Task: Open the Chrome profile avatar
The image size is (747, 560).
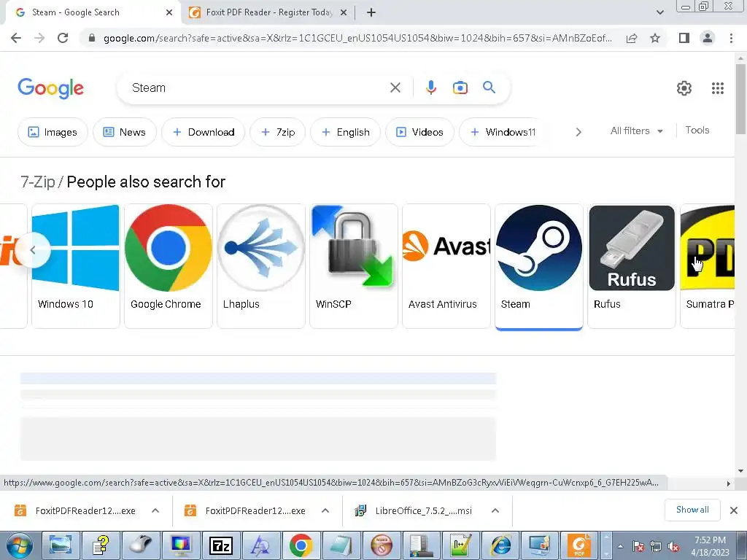Action: [708, 38]
